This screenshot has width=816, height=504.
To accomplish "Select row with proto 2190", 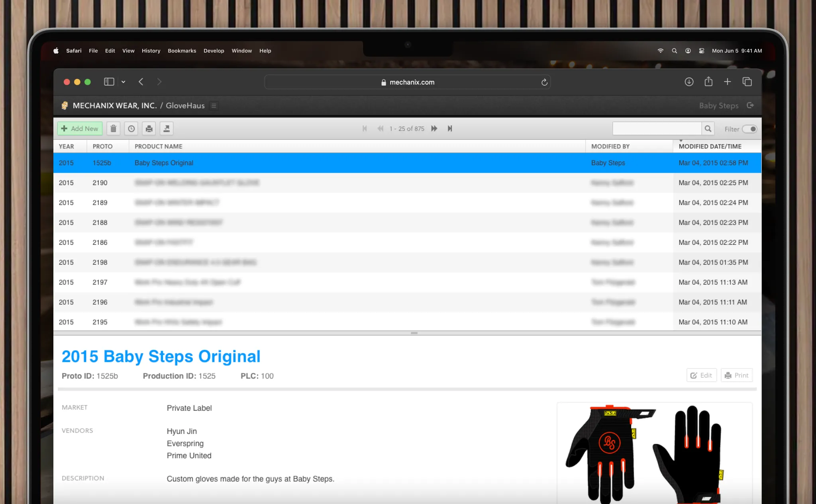I will point(407,183).
